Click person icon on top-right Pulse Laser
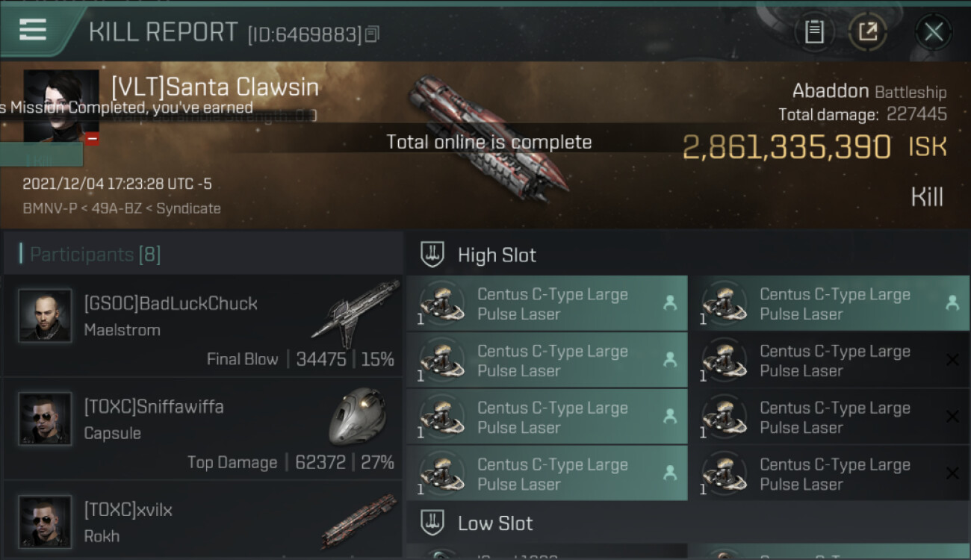The height and width of the screenshot is (560, 971). [x=952, y=302]
